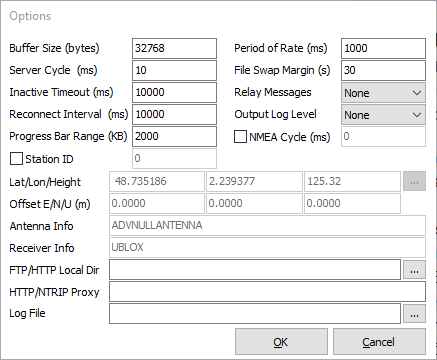
Task: Click the NMEA Cycle (ms) label
Action: point(290,137)
